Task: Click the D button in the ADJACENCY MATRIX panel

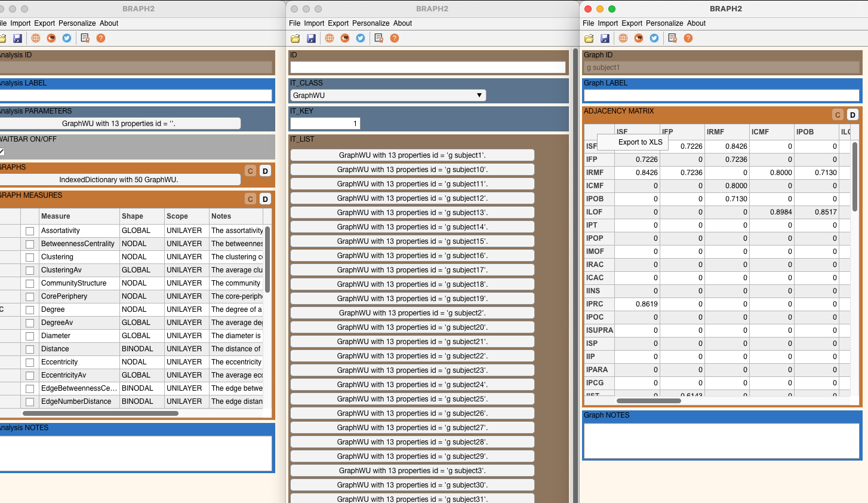Action: point(852,115)
